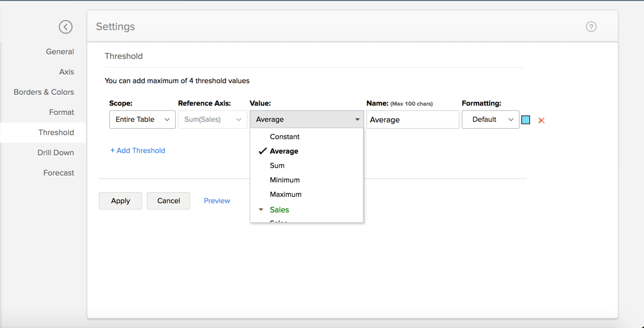
Task: Select Constant from the Value list
Action: pos(284,137)
